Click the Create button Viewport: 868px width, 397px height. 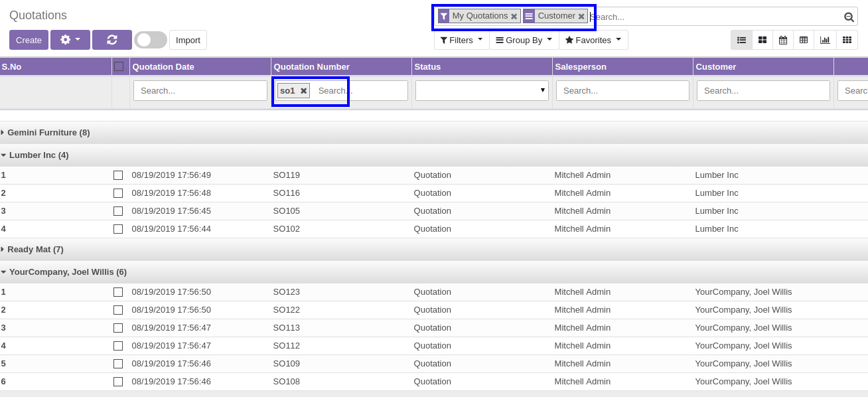(x=29, y=40)
